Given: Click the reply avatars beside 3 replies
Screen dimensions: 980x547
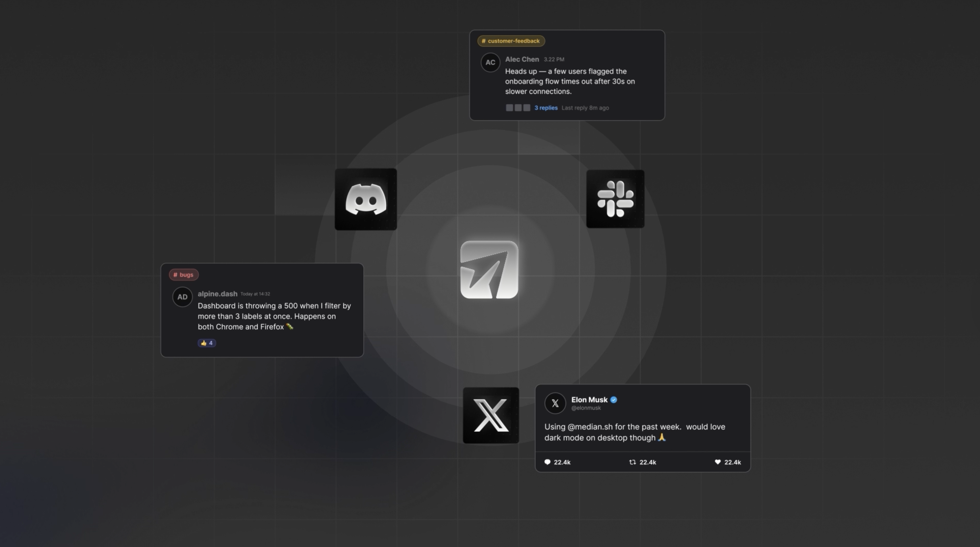Looking at the screenshot, I should click(x=518, y=108).
